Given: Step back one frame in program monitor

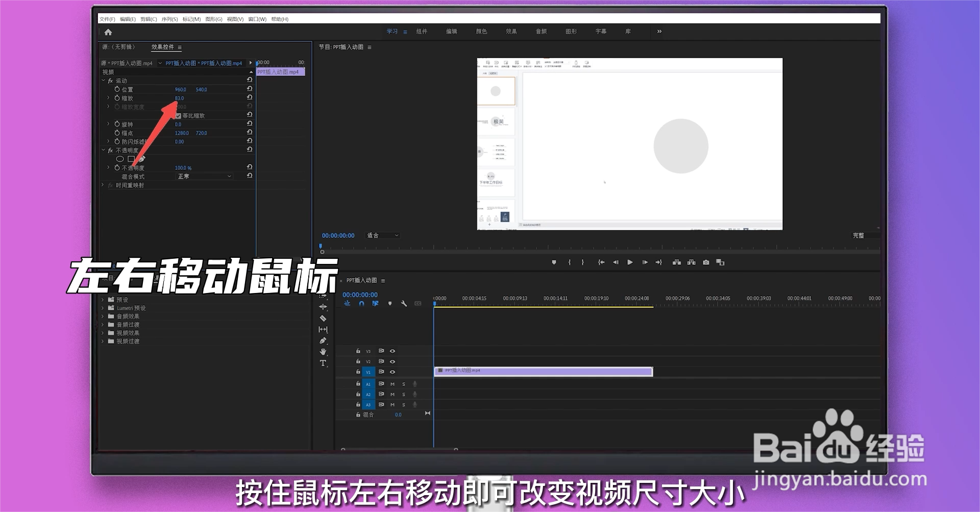Looking at the screenshot, I should (616, 262).
